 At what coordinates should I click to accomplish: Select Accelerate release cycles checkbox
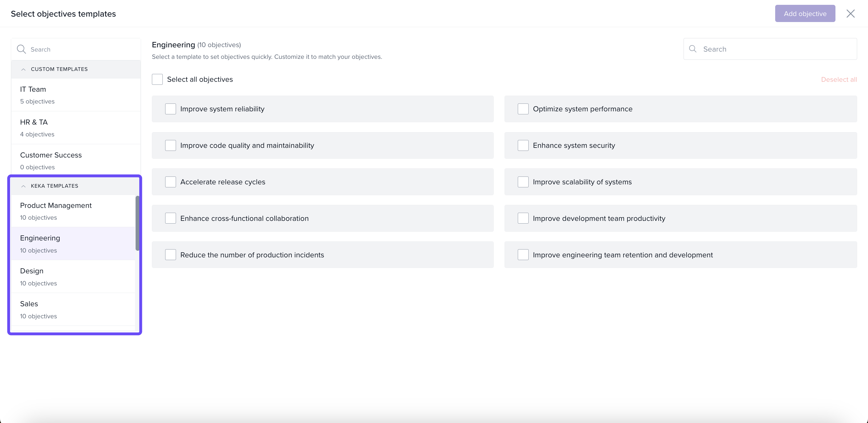click(x=171, y=182)
